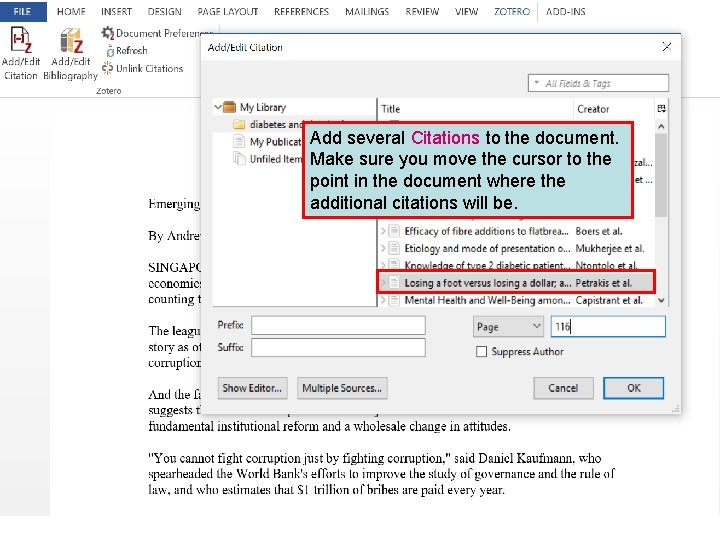Open the FILE tab

[x=22, y=11]
